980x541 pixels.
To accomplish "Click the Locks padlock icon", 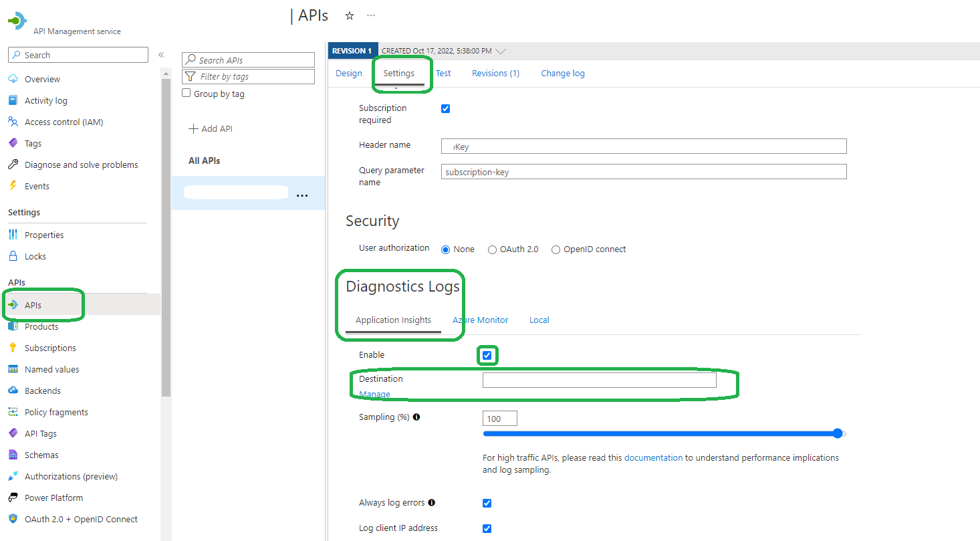I will (x=13, y=256).
